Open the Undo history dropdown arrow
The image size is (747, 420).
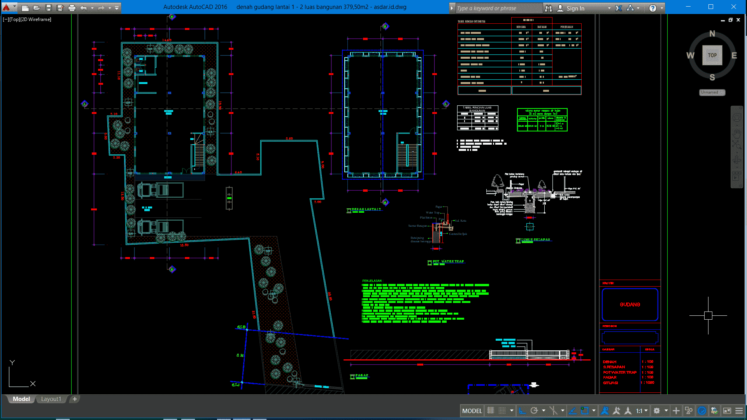(x=91, y=8)
